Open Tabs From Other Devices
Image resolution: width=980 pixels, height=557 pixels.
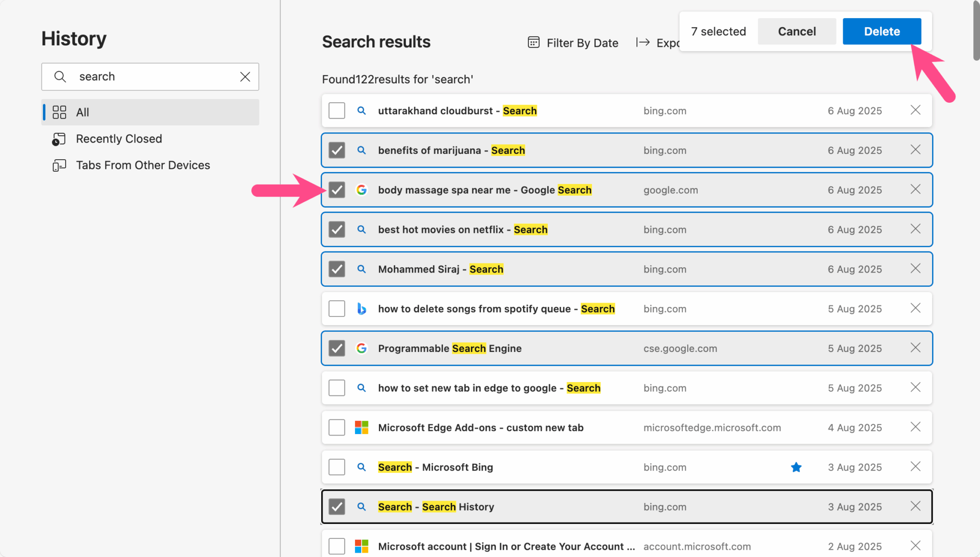point(143,165)
